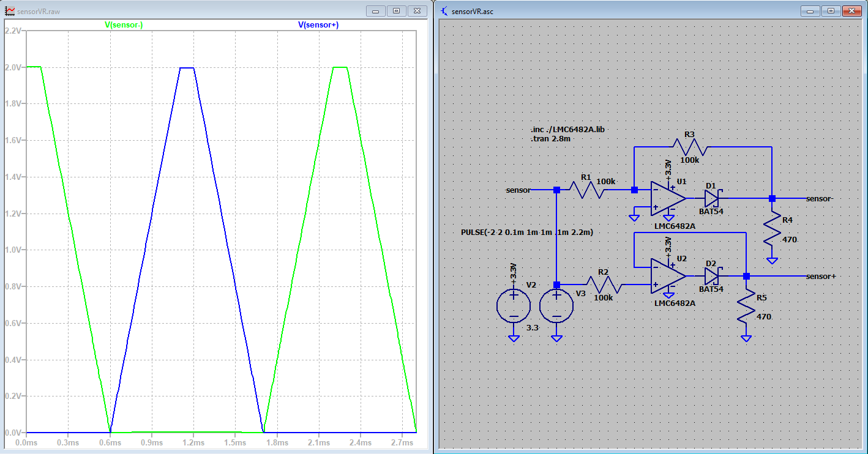Select the D2 diode symbol

pos(711,276)
